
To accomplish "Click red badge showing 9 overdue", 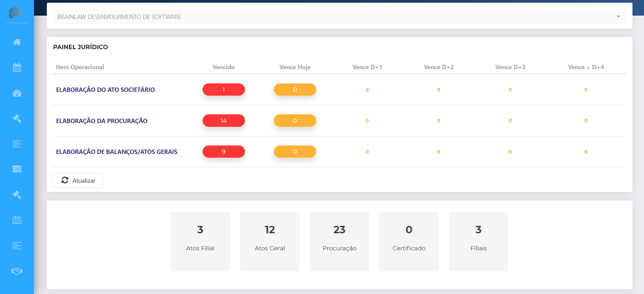I will click(x=224, y=152).
